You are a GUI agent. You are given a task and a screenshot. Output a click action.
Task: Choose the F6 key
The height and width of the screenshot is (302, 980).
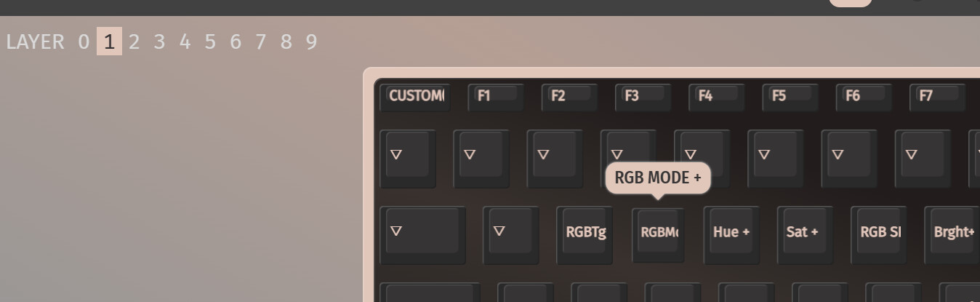click(x=864, y=97)
